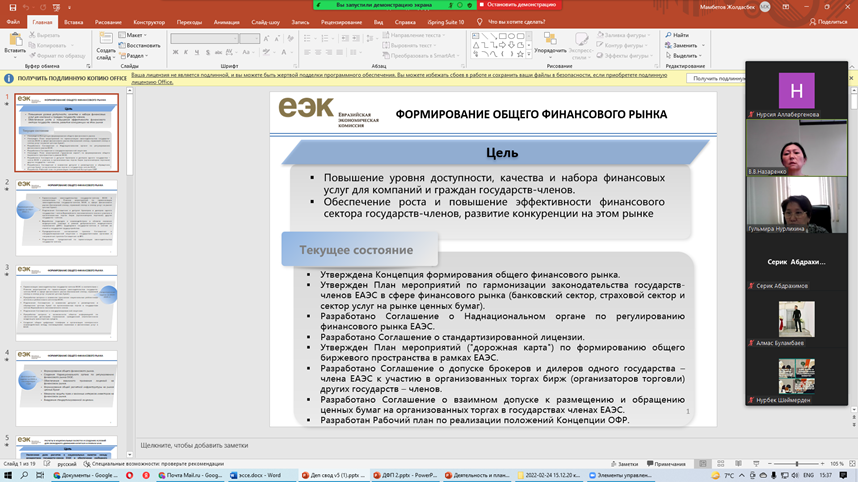Switch to Normal view in status bar

pos(703,463)
